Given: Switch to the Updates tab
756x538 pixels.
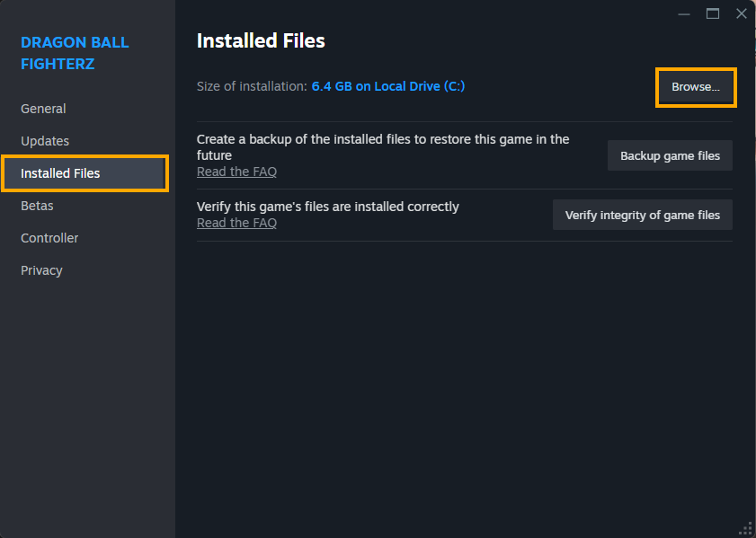Looking at the screenshot, I should (x=45, y=141).
